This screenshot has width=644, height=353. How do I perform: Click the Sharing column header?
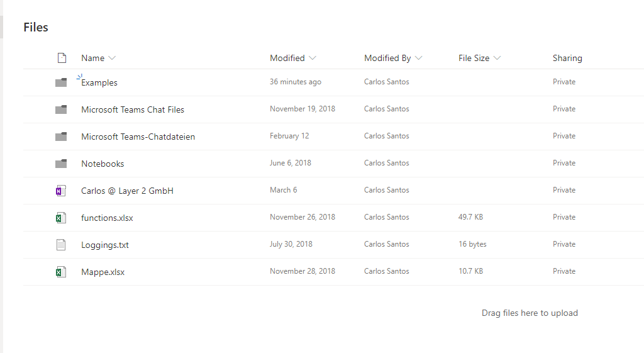[567, 58]
